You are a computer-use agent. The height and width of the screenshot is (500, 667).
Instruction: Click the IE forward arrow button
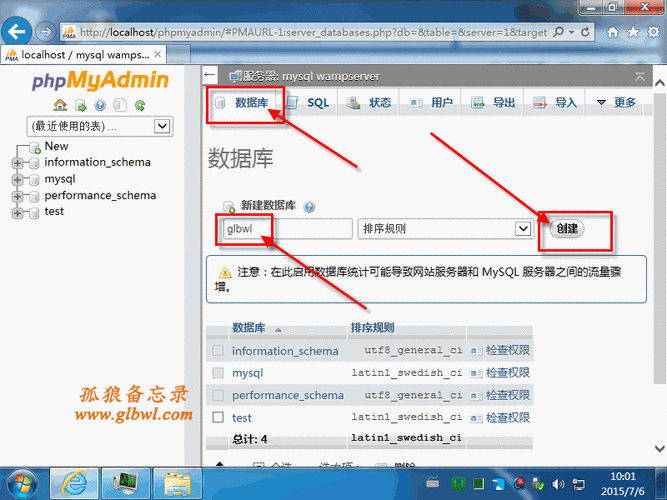coord(45,31)
